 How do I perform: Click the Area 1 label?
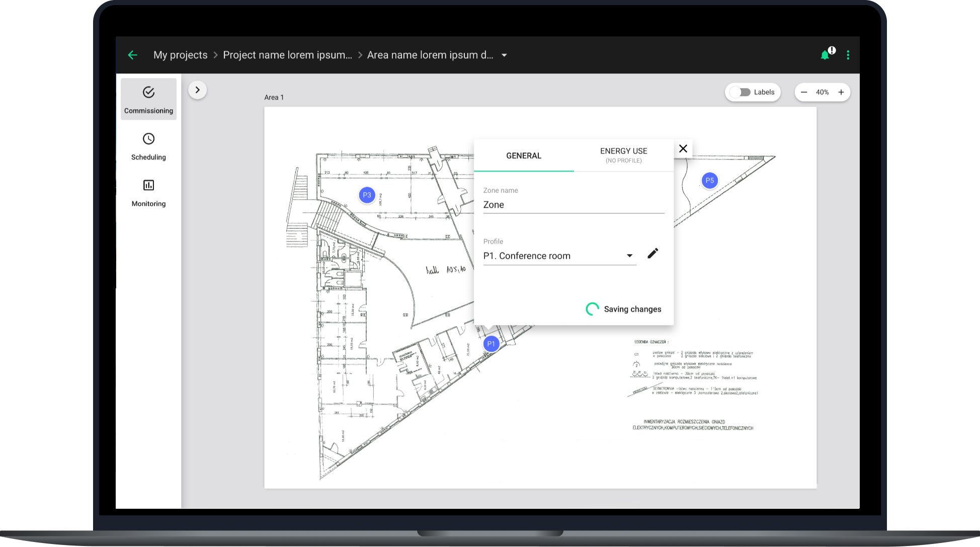coord(274,97)
